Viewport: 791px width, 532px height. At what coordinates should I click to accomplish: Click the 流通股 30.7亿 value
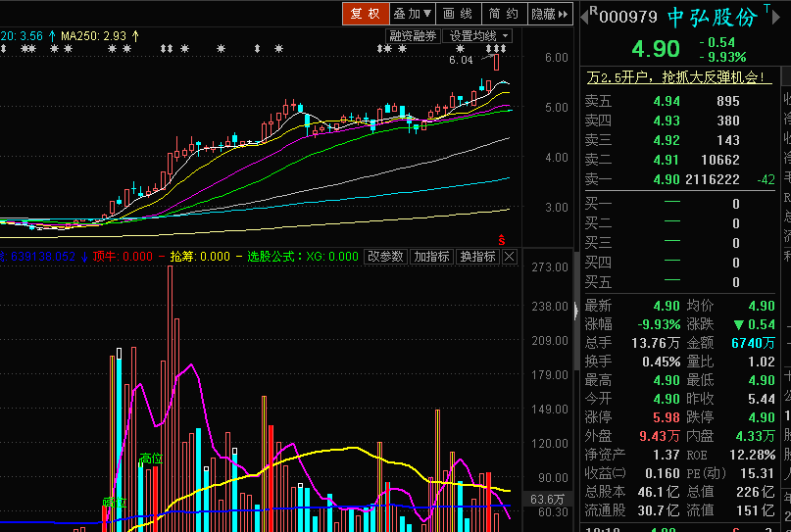(659, 510)
